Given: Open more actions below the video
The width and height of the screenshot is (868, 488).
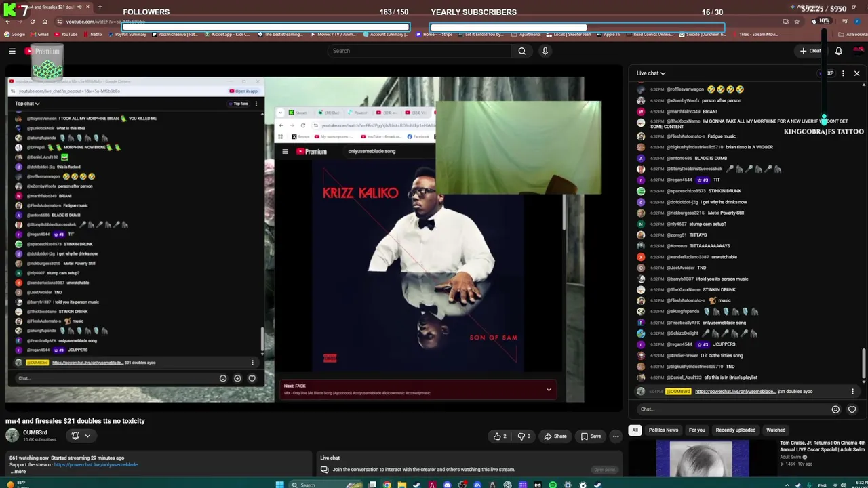Looking at the screenshot, I should point(616,436).
